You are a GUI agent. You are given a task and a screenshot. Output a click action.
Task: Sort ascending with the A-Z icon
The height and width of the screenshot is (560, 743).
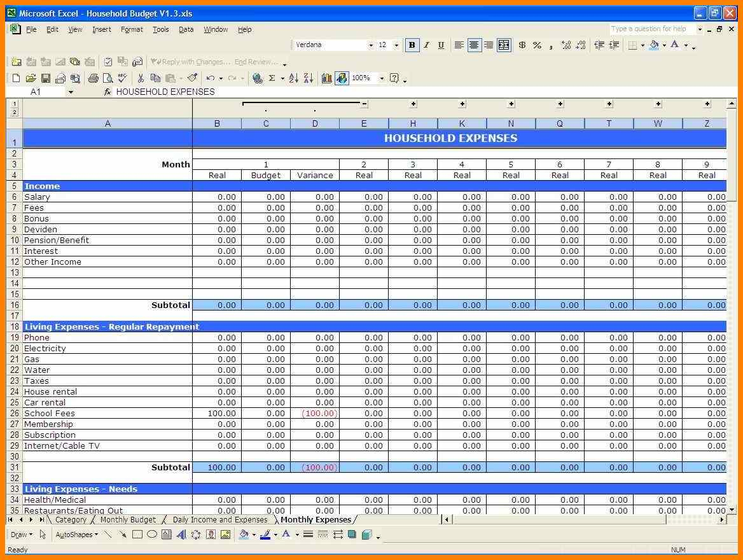[x=293, y=78]
